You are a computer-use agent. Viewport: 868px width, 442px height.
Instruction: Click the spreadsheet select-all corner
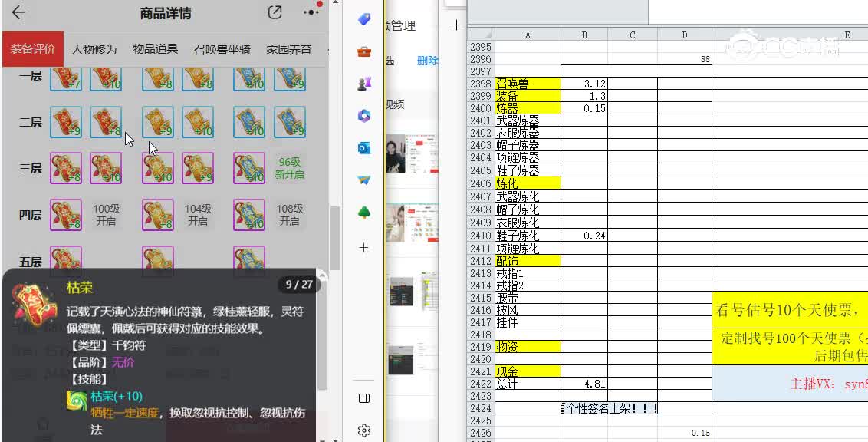[481, 35]
